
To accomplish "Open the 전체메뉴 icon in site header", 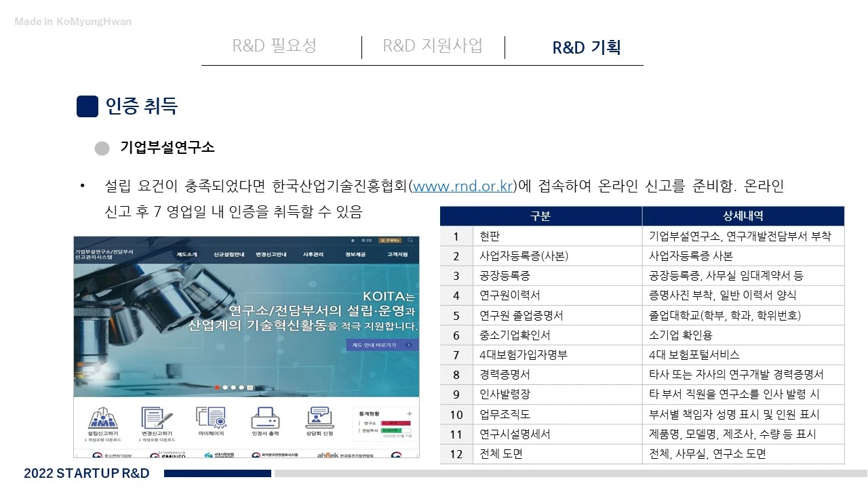I will coord(389,240).
